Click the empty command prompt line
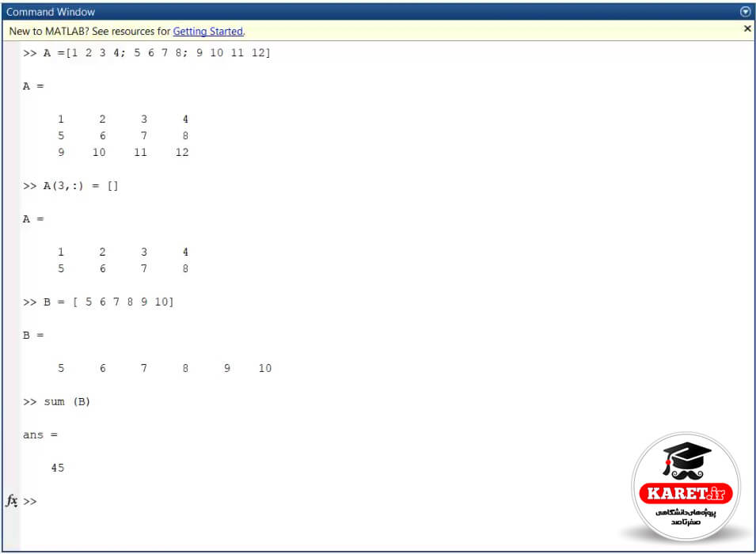756x554 pixels. 386,502
